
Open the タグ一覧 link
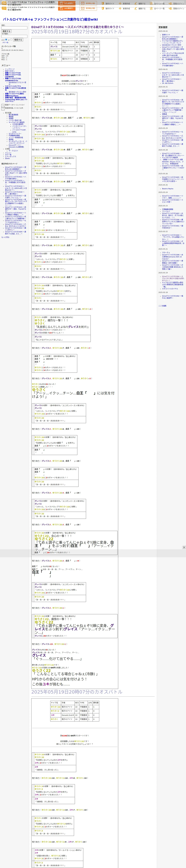tap(5, 42)
